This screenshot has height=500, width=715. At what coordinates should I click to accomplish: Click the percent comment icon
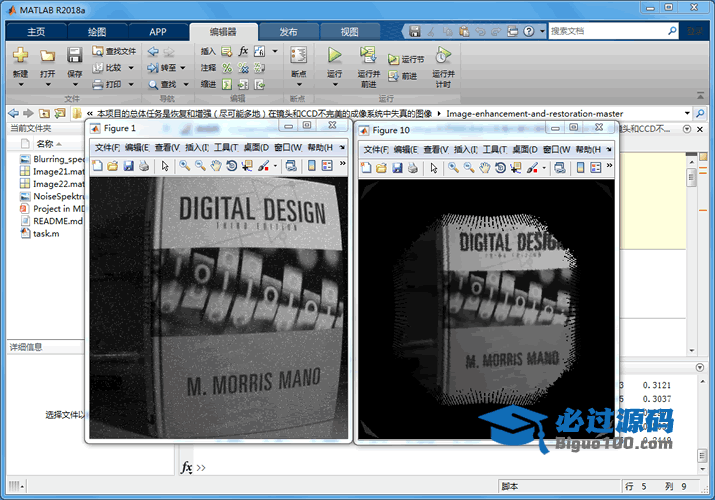coord(227,68)
